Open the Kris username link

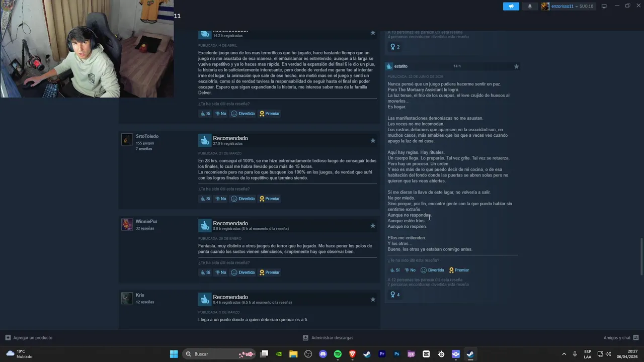click(140, 295)
